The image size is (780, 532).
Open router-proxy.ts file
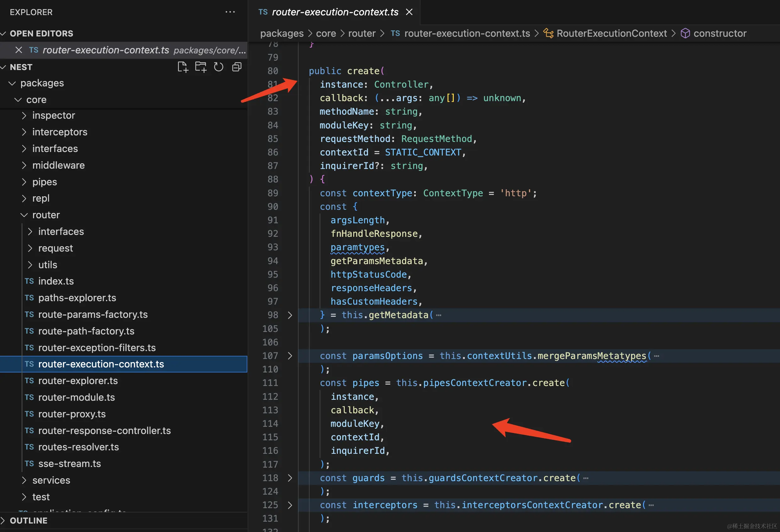coord(72,414)
